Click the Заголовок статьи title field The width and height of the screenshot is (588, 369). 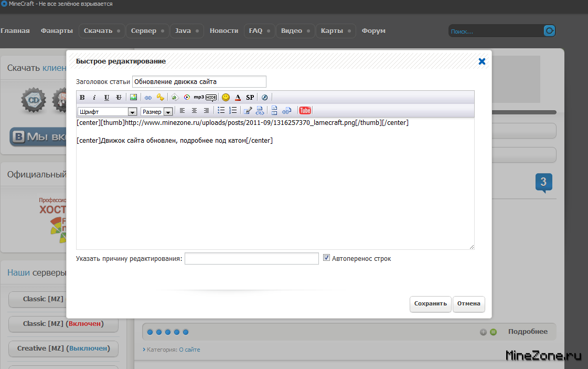[199, 82]
